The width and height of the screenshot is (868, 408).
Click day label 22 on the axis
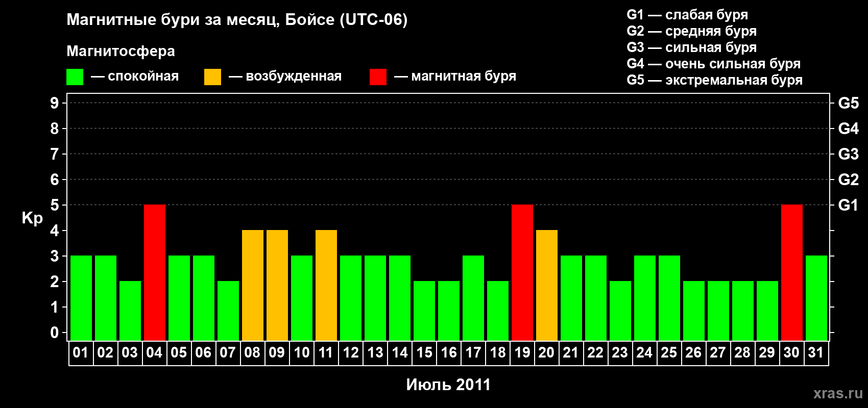click(595, 353)
